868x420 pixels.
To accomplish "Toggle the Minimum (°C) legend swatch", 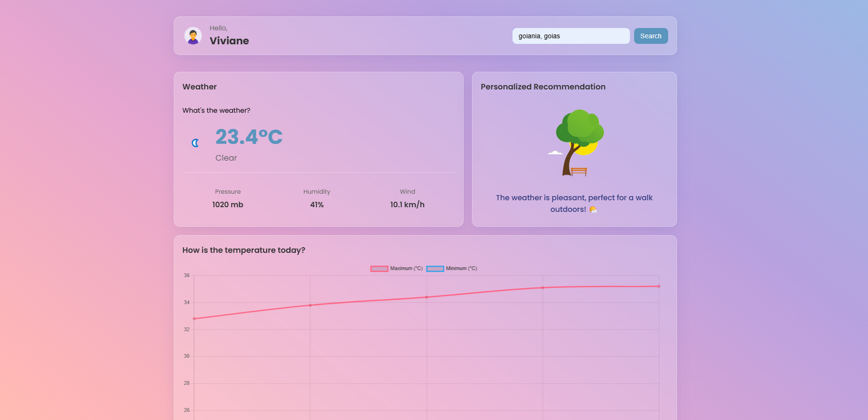I will tap(435, 269).
